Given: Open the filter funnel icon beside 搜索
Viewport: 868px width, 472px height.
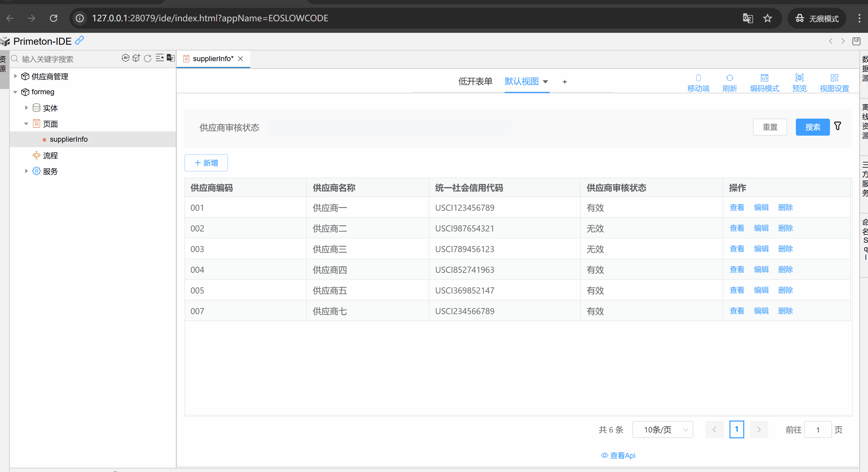Looking at the screenshot, I should (x=837, y=126).
